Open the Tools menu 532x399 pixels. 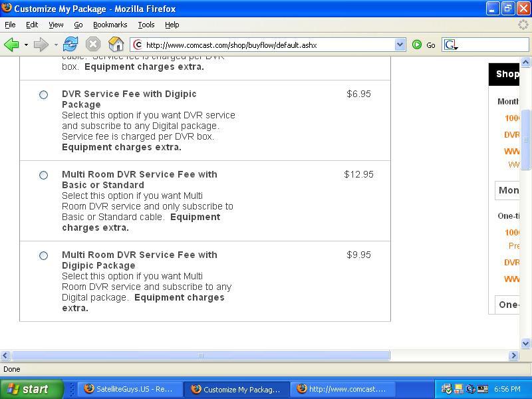tap(146, 25)
